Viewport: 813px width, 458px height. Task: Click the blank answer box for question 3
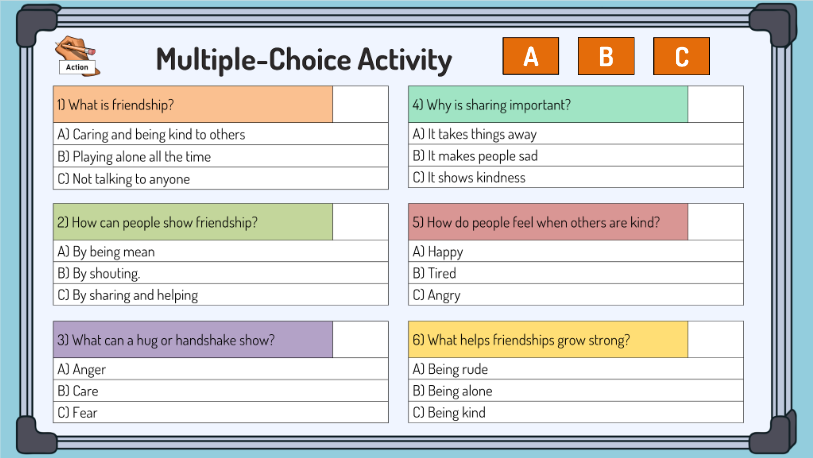(x=360, y=340)
